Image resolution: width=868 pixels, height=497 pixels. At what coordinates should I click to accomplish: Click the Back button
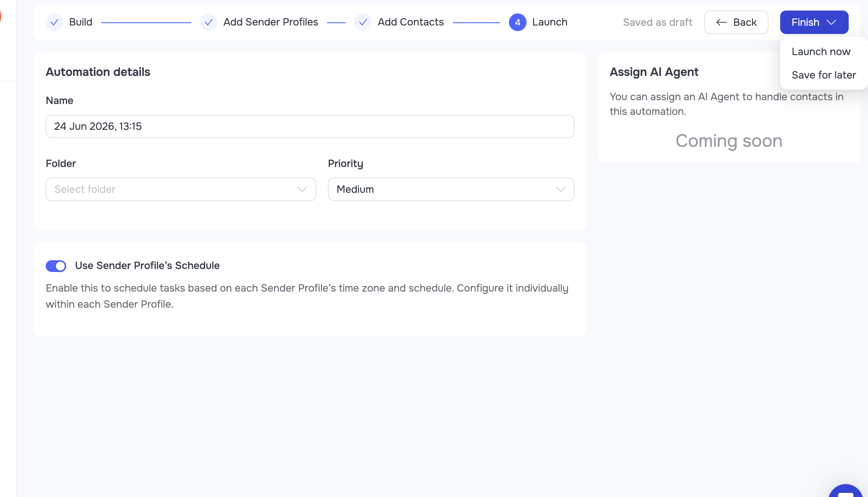click(x=736, y=22)
